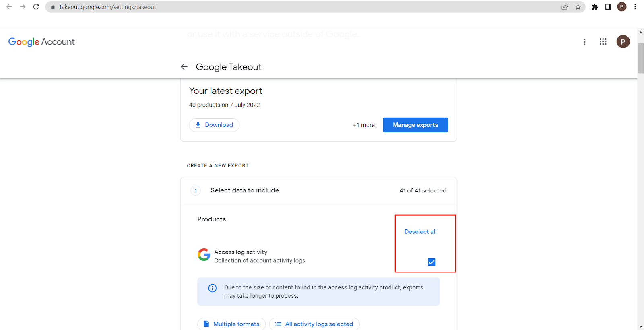Open the Chrome three-dot menu
Image resolution: width=644 pixels, height=330 pixels.
click(635, 7)
